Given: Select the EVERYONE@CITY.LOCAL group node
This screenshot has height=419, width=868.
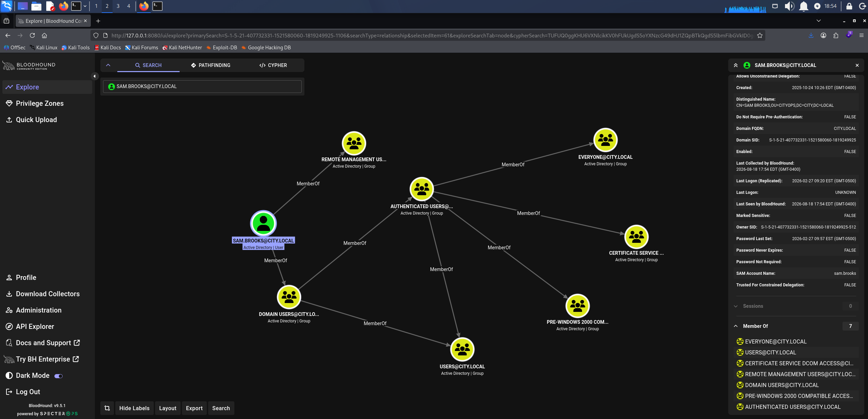Looking at the screenshot, I should (605, 140).
